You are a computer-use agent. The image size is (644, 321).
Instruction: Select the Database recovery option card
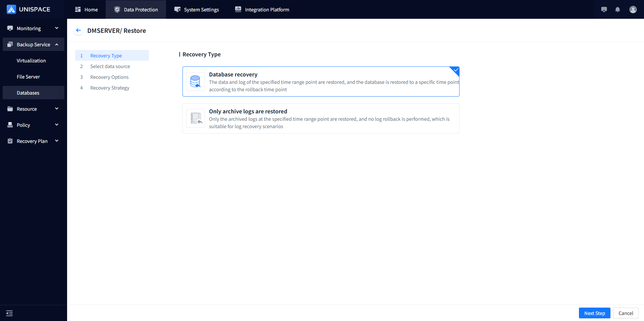pyautogui.click(x=321, y=82)
